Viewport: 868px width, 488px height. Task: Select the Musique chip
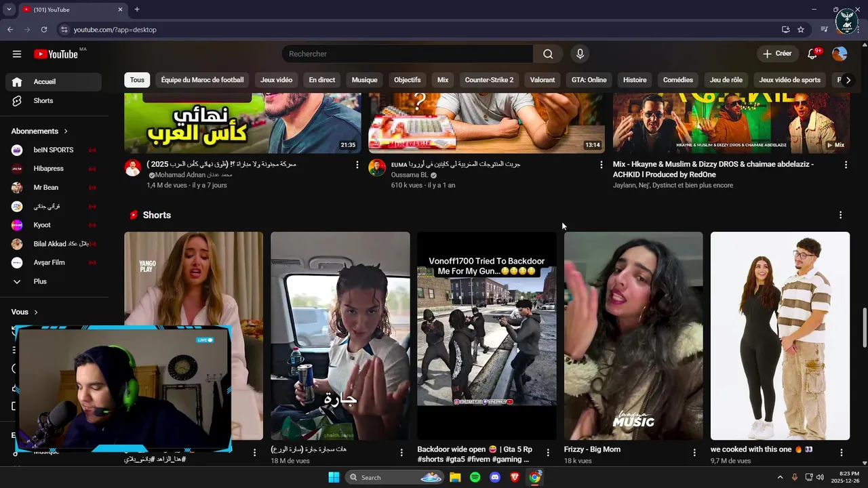364,80
